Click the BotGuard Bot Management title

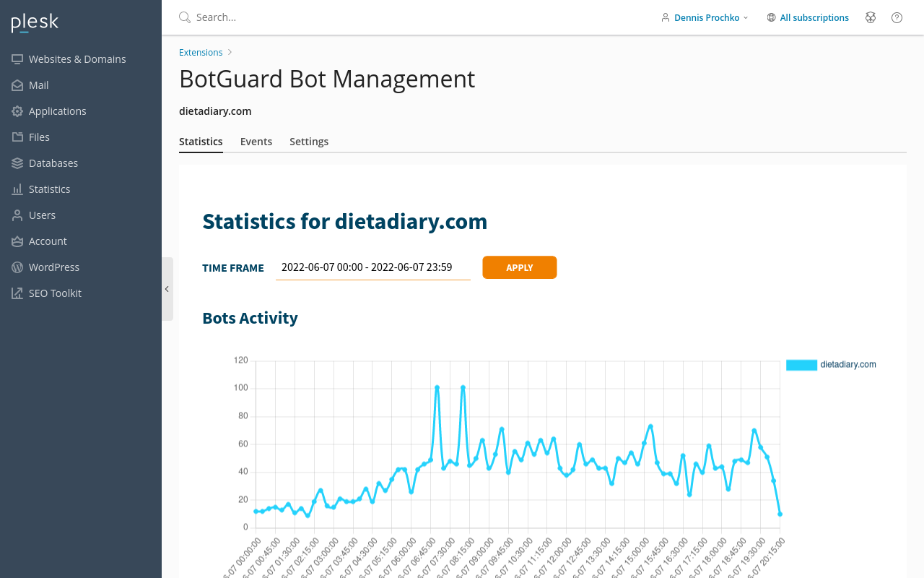click(327, 79)
